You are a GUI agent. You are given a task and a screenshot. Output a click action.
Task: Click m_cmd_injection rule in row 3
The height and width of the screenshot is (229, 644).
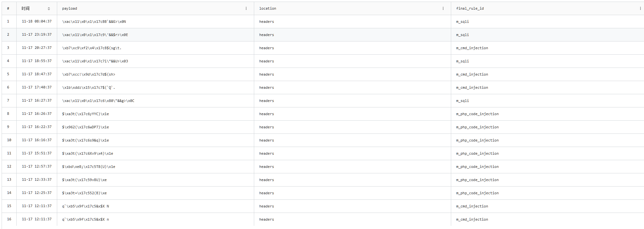click(x=472, y=48)
